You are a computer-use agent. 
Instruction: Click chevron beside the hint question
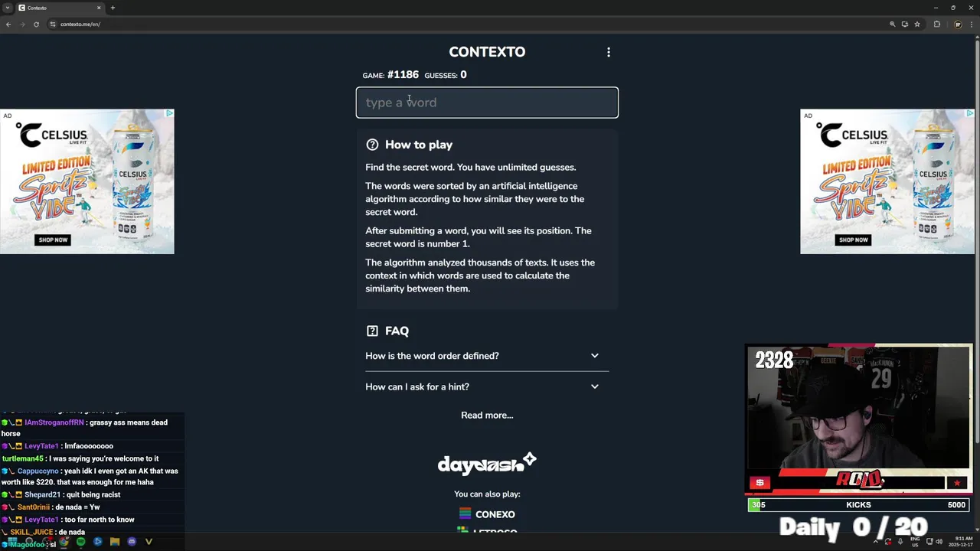[595, 386]
